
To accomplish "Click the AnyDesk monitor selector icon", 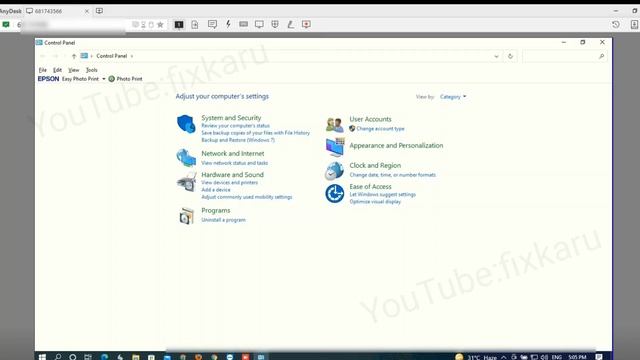I will 179,24.
